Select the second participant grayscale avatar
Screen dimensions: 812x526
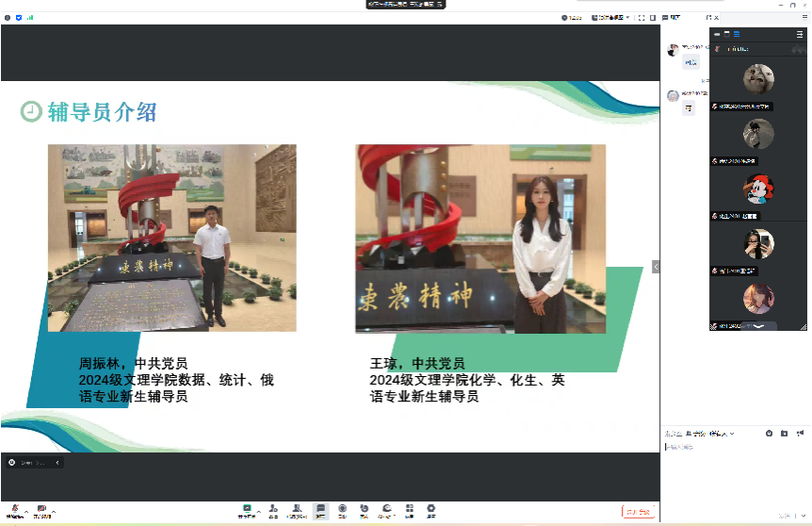[x=758, y=134]
